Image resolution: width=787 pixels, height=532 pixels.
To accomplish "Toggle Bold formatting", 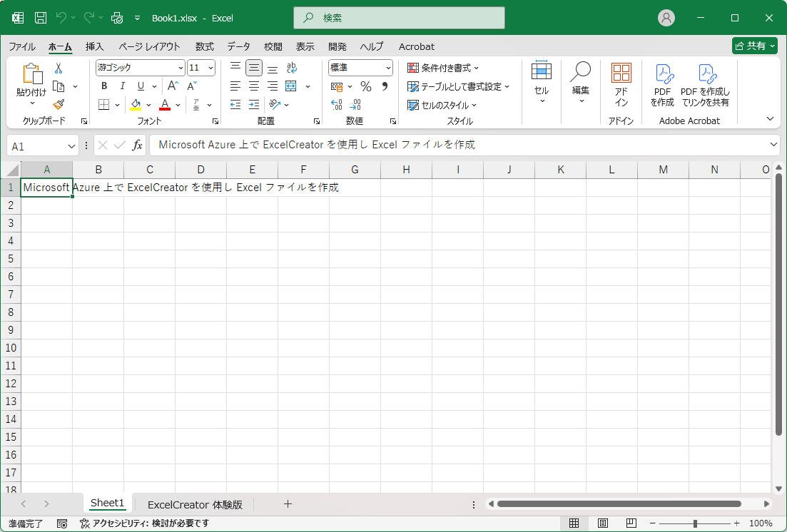I will 104,86.
